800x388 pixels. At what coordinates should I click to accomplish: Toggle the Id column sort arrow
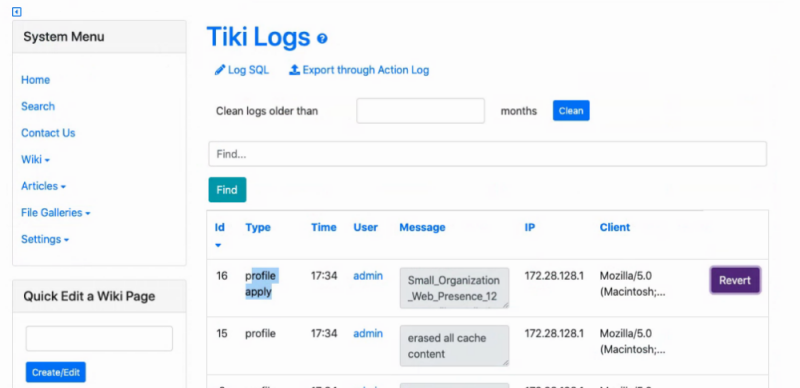[x=218, y=245]
